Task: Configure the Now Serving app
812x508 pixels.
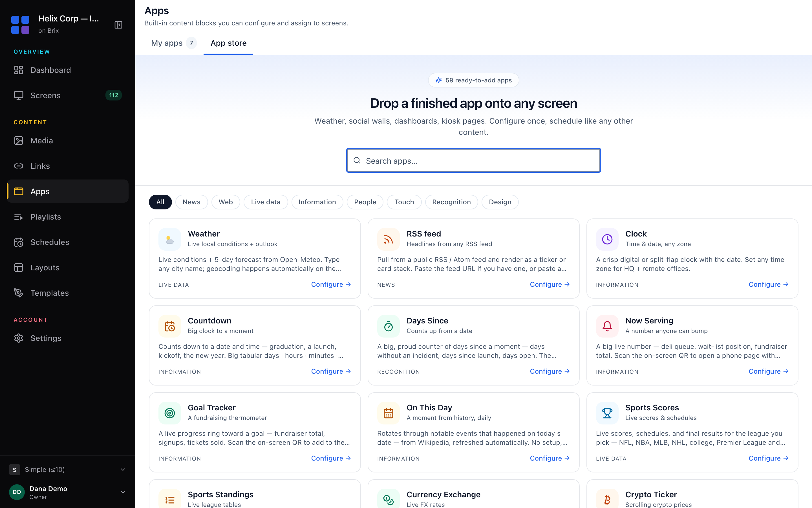Action: (x=768, y=371)
